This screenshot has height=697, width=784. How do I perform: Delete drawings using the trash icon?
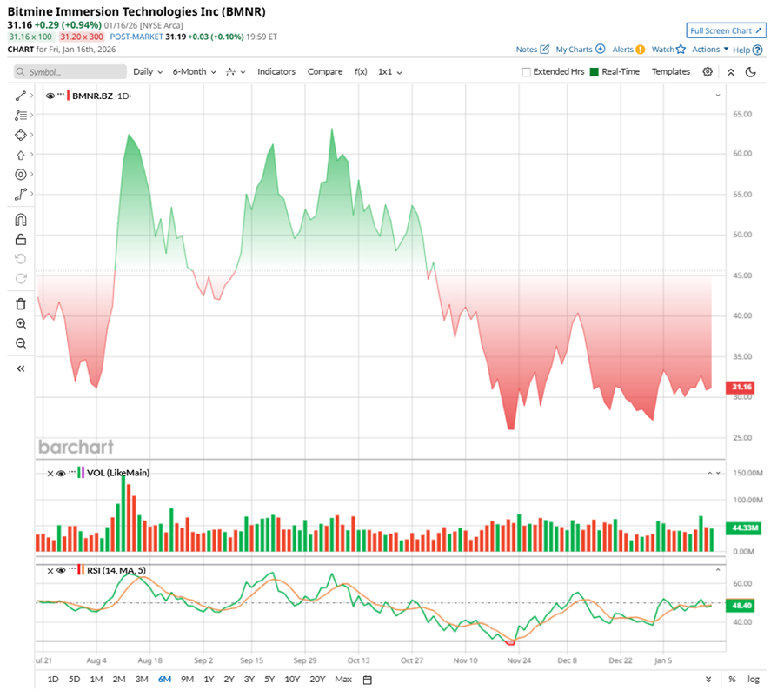coord(21,302)
